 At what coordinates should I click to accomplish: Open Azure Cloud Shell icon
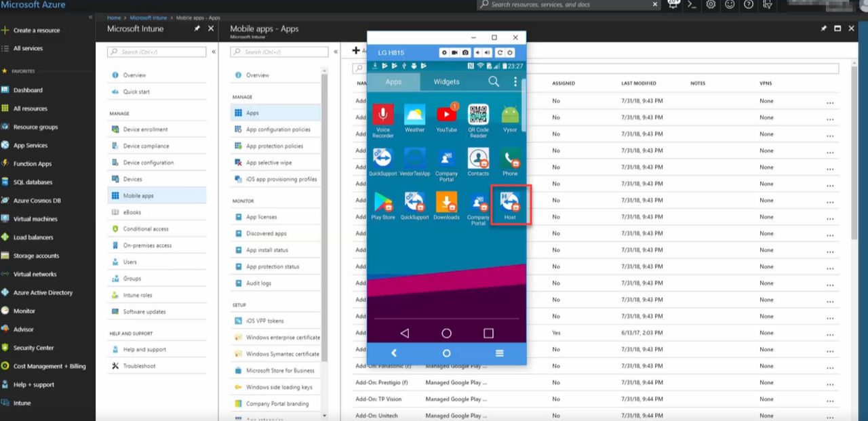(x=692, y=5)
